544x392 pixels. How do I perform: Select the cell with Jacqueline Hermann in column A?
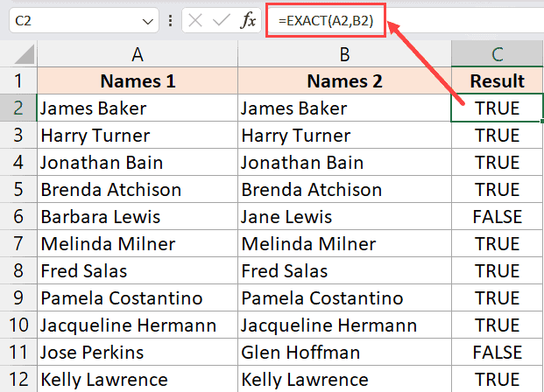pyautogui.click(x=138, y=325)
